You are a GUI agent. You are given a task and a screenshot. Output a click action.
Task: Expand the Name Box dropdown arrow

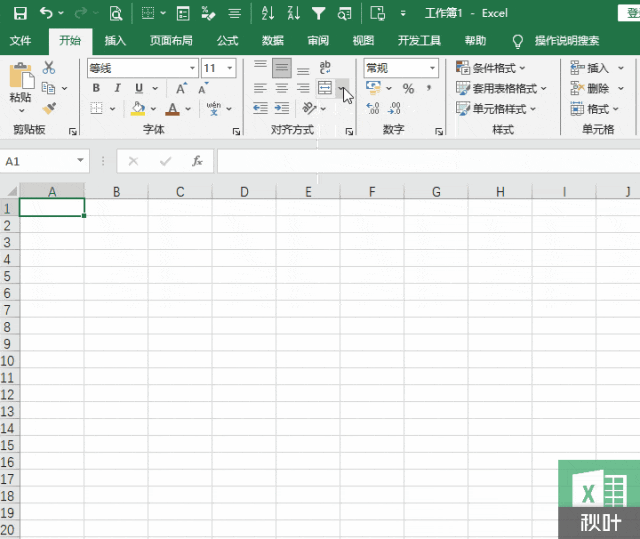pos(80,161)
